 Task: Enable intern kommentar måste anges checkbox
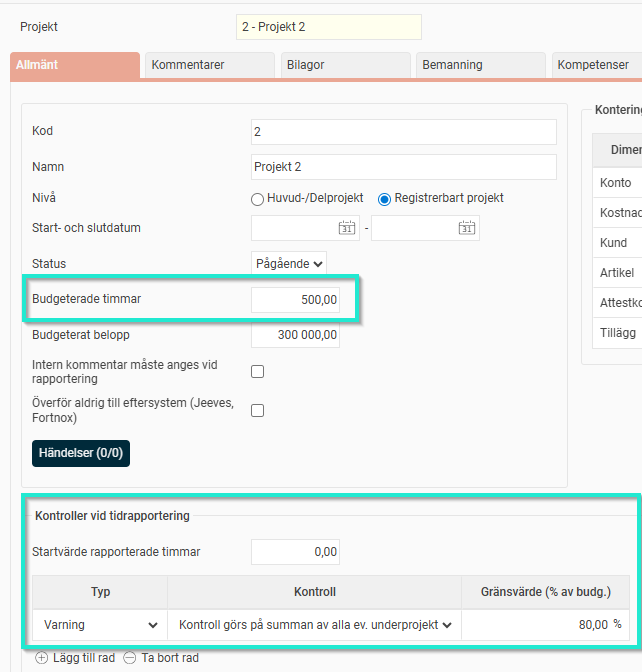[x=257, y=372]
